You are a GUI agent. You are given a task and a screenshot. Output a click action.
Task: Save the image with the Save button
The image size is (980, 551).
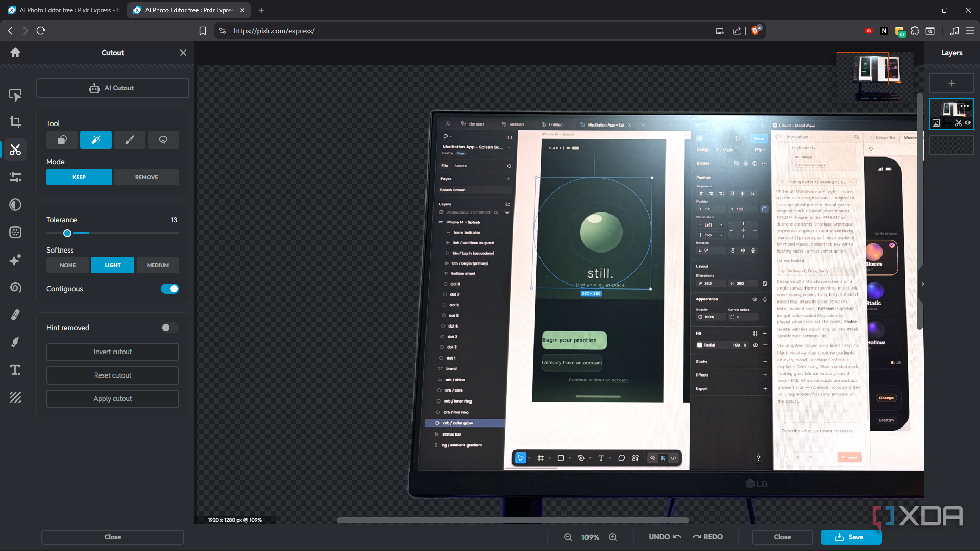click(851, 537)
